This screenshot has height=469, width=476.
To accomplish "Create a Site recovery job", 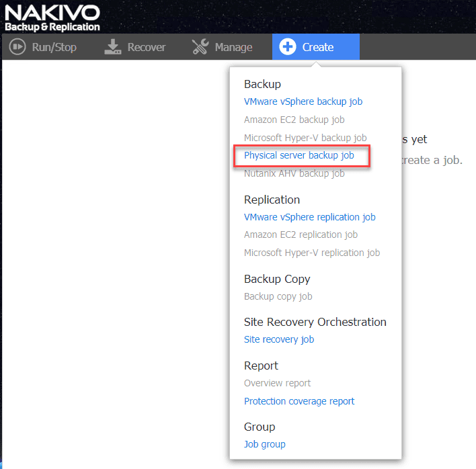I will pos(279,339).
